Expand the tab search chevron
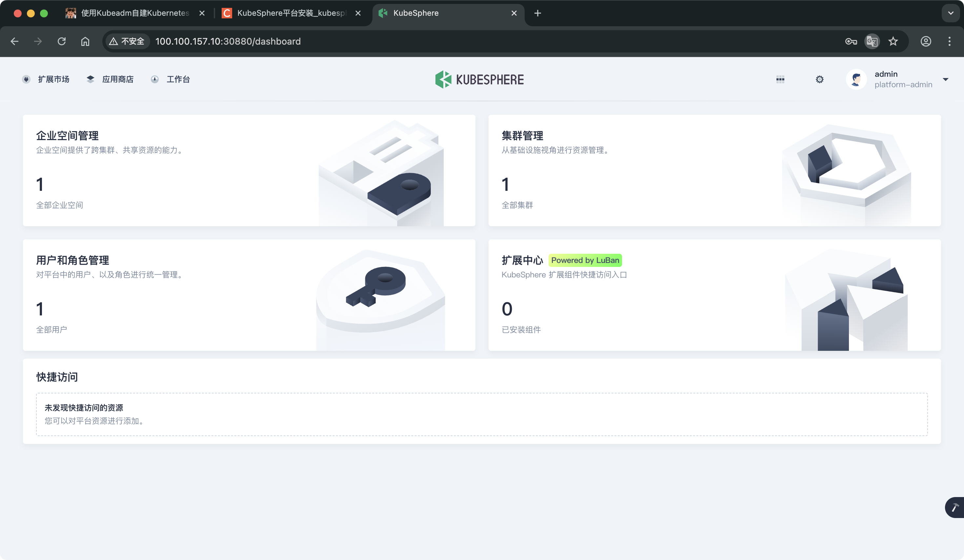The height and width of the screenshot is (560, 964). (951, 13)
